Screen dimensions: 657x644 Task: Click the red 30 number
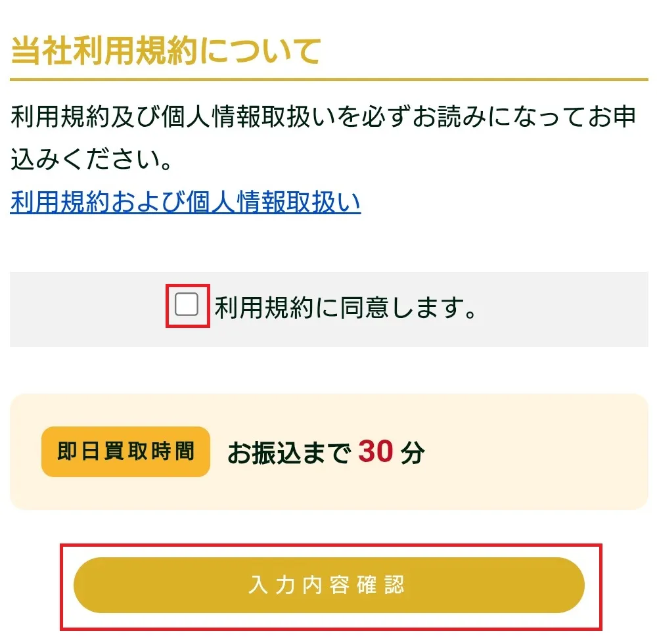[x=376, y=451]
